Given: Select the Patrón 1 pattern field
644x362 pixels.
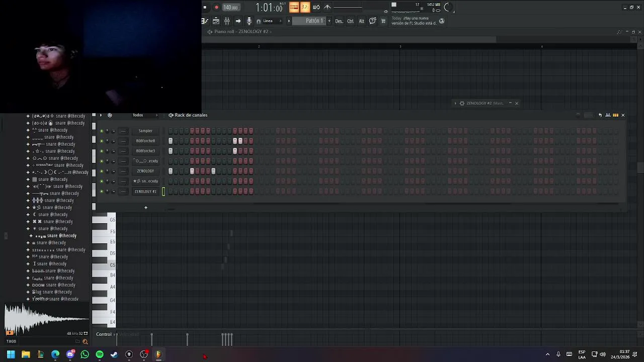Looking at the screenshot, I should pos(309,21).
